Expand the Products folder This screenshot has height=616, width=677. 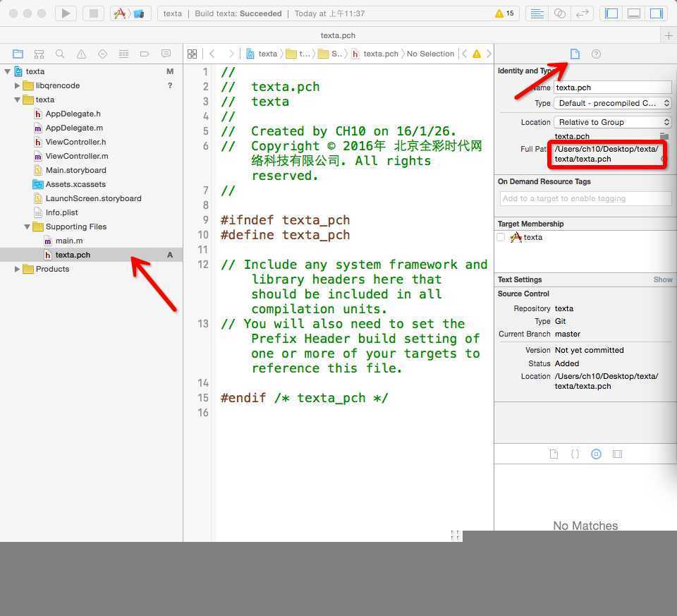pos(17,269)
